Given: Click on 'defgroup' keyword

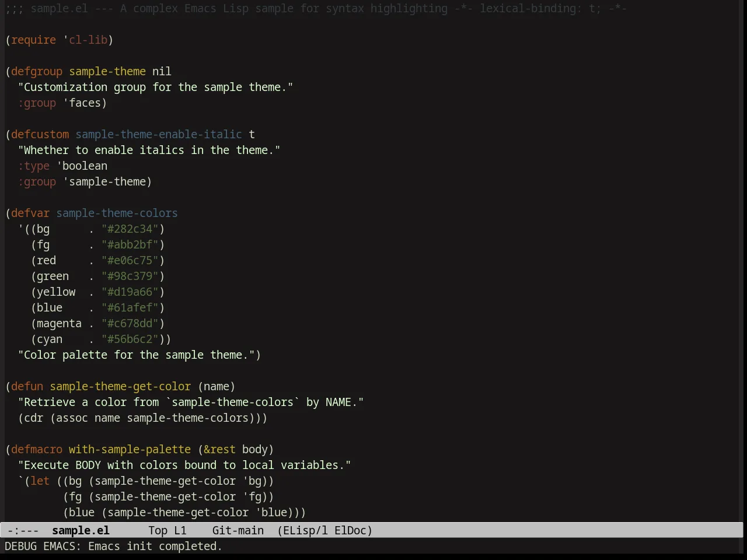Looking at the screenshot, I should tap(37, 71).
